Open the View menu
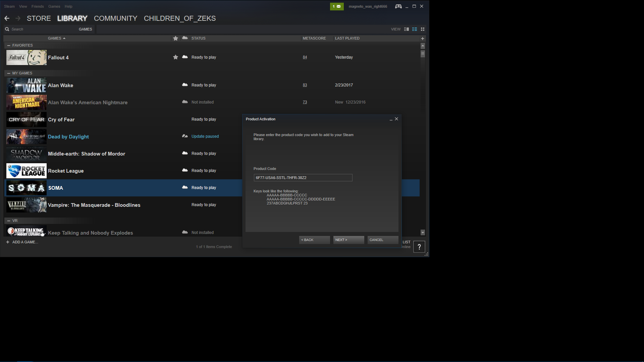 [x=23, y=6]
